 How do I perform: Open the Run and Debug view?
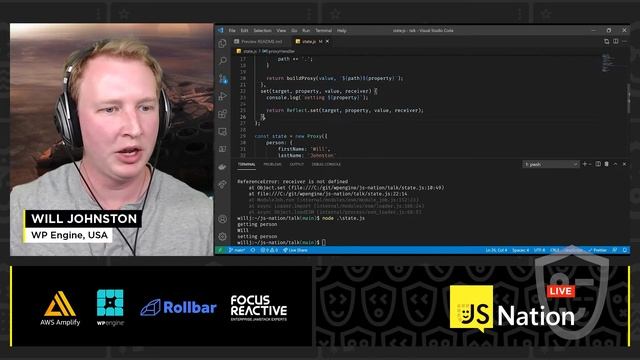[222, 96]
